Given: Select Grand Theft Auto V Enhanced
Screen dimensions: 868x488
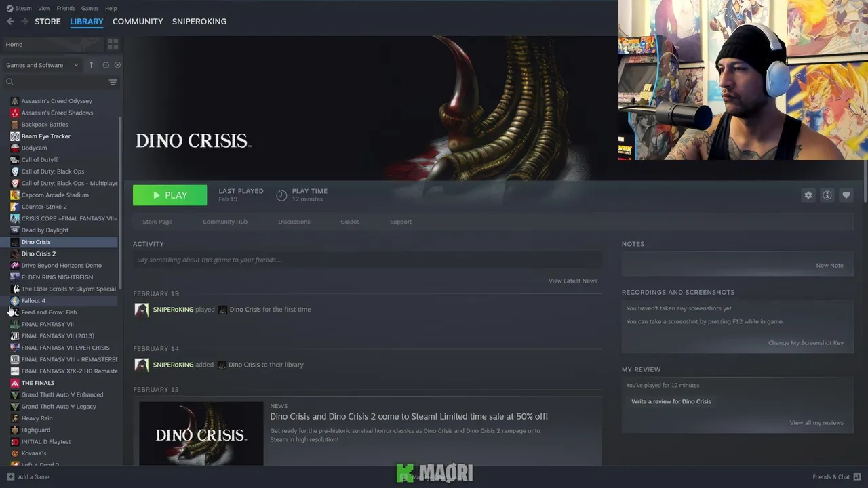Looking at the screenshot, I should coord(61,395).
